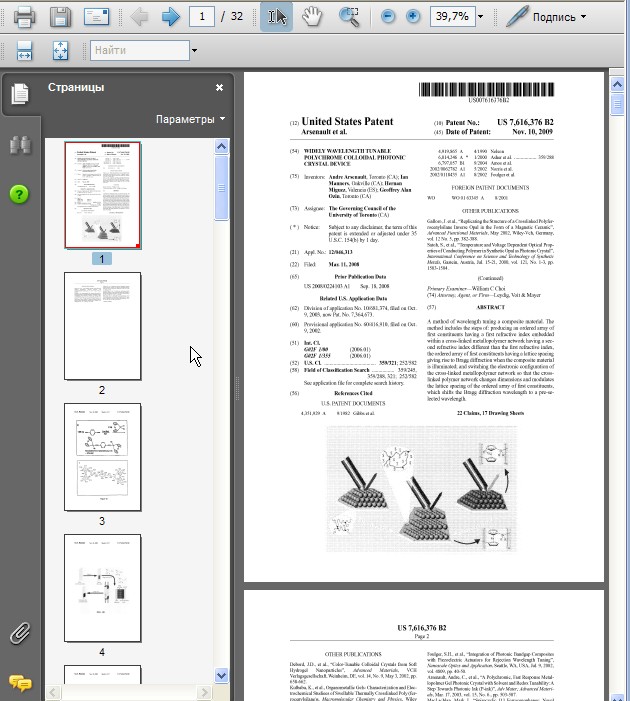Zoom out with the minus button
The image size is (630, 701).
coord(388,17)
